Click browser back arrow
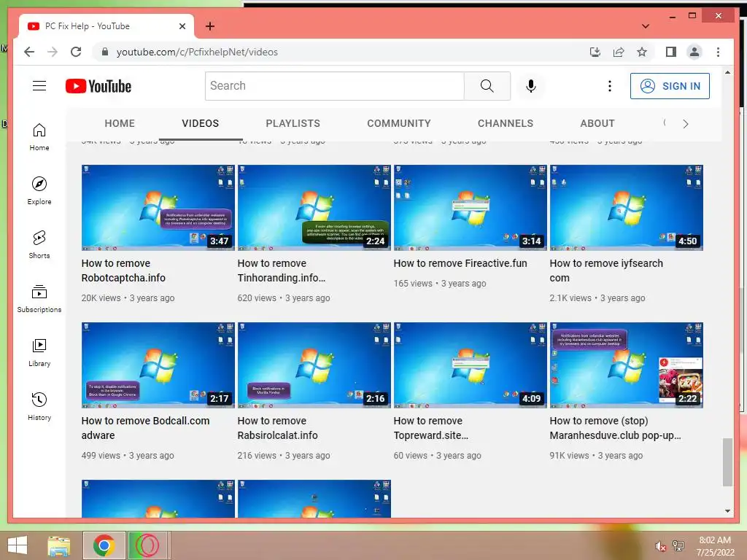 (x=29, y=52)
